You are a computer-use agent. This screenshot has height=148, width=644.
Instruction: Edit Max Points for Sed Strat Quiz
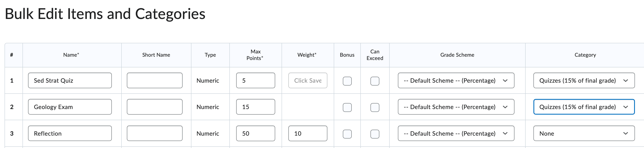coord(255,80)
